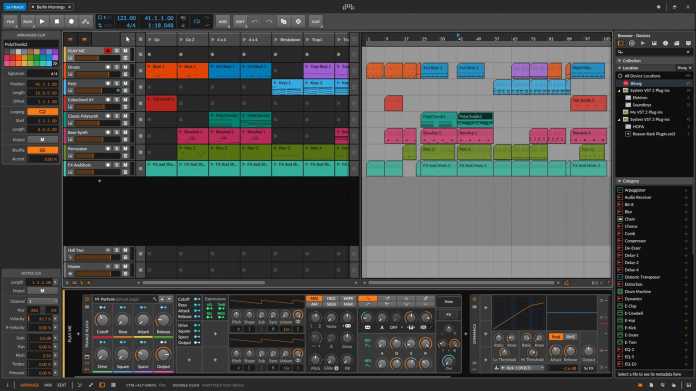Open the FILE menu
The width and height of the screenshot is (696, 391).
(x=10, y=21)
